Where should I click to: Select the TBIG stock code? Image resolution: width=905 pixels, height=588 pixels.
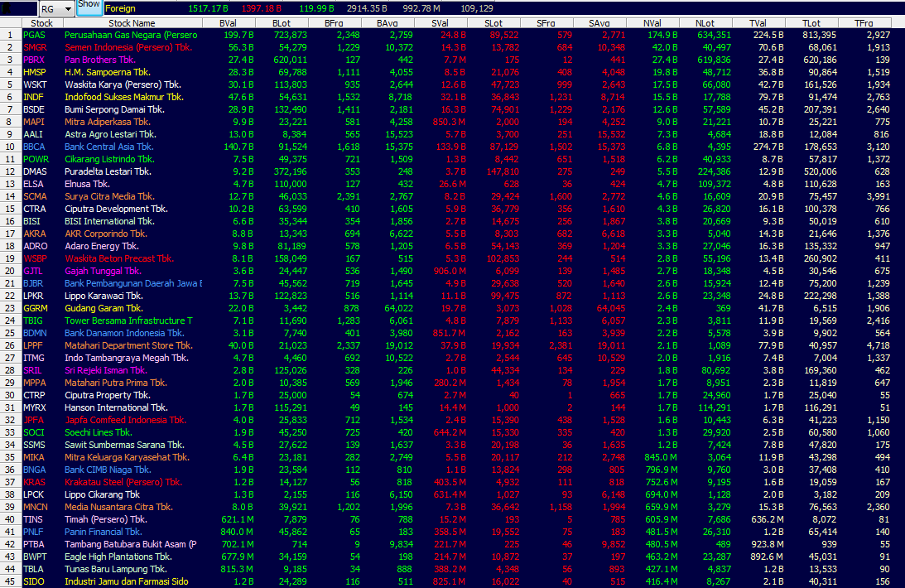tap(33, 321)
